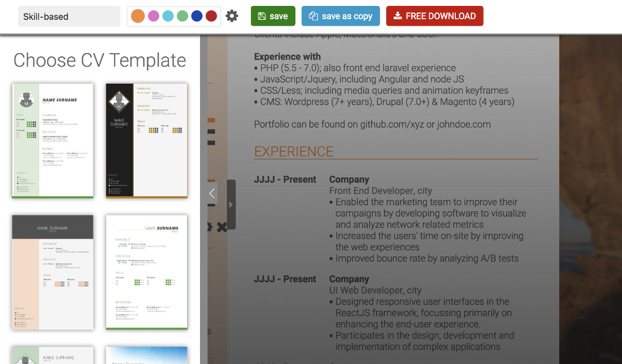Edit the Skill-based CV name field

coord(69,16)
